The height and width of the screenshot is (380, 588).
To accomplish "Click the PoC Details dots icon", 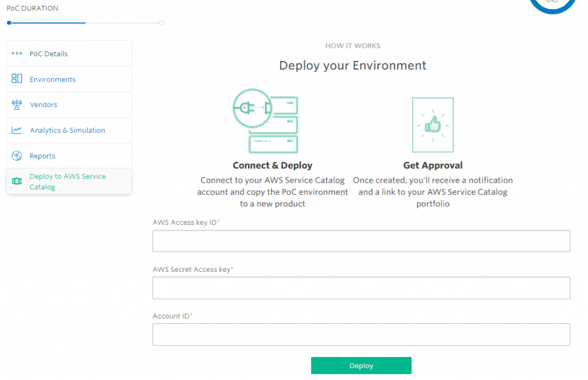I will click(x=17, y=53).
